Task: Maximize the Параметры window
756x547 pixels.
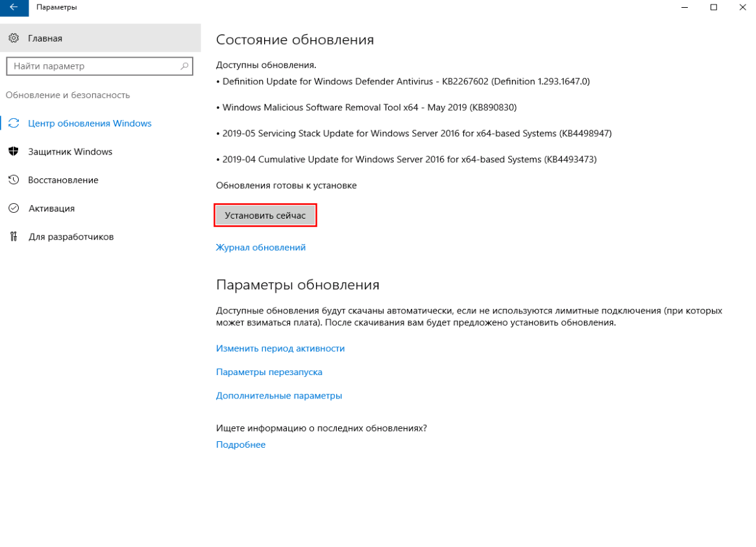Action: tap(714, 7)
